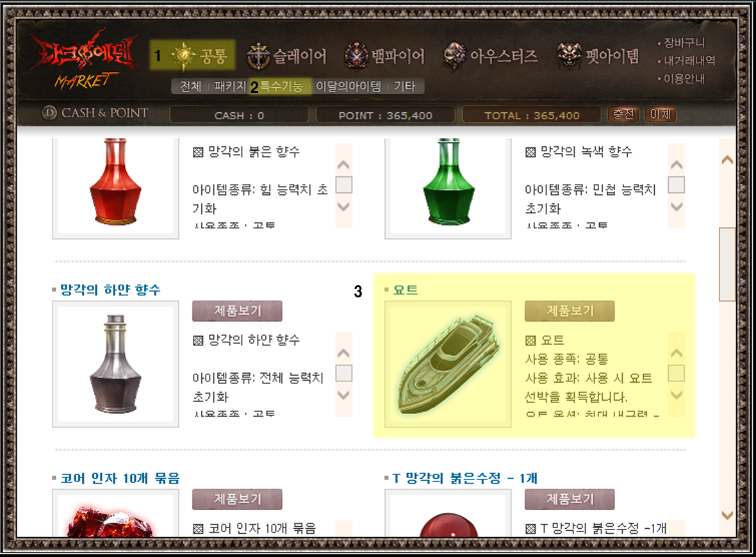The image size is (756, 557).
Task: Click the main page scrollbar thumb
Action: point(727,265)
